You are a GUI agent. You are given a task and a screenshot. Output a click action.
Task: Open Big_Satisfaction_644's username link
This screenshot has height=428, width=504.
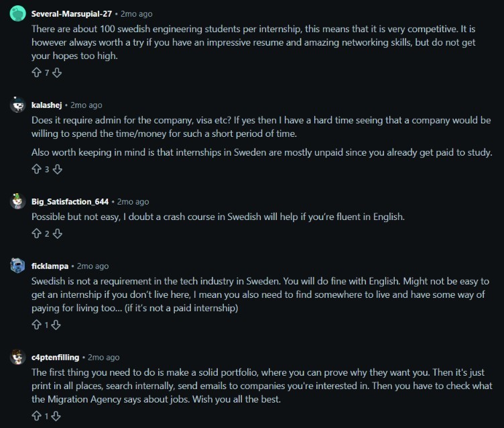(x=70, y=202)
